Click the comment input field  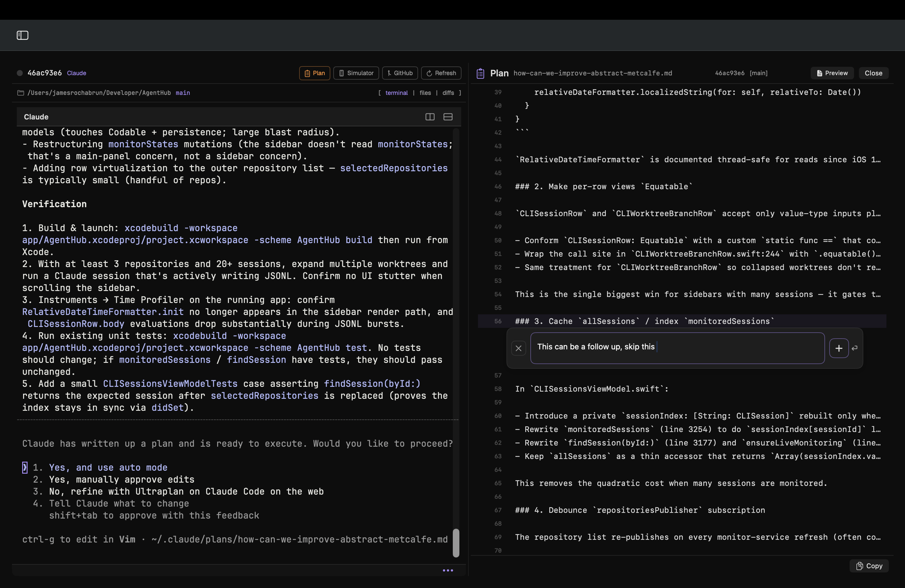[677, 348]
